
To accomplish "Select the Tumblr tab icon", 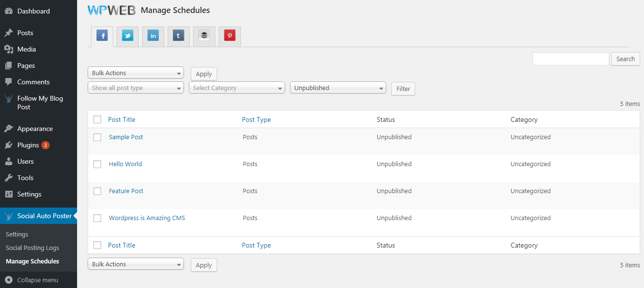I will (x=179, y=36).
